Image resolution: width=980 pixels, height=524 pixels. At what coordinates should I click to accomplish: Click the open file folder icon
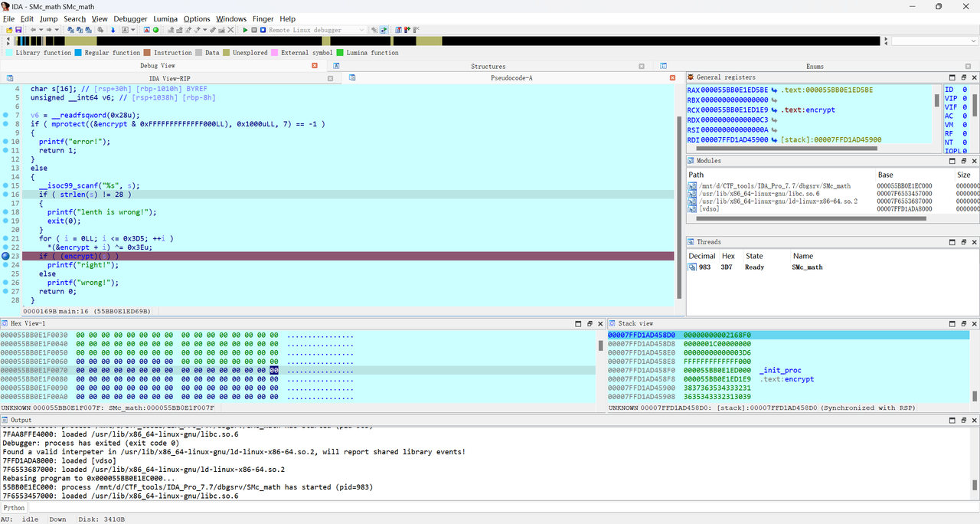click(9, 30)
